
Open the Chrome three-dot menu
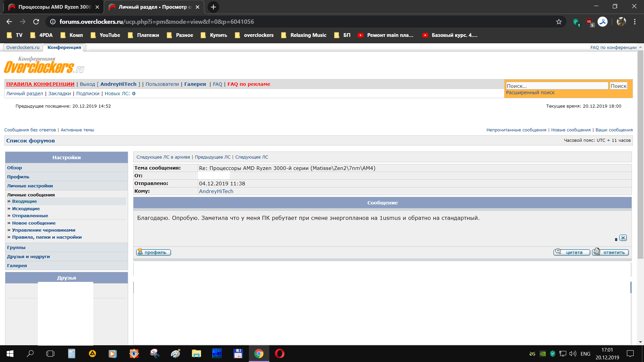click(x=635, y=22)
